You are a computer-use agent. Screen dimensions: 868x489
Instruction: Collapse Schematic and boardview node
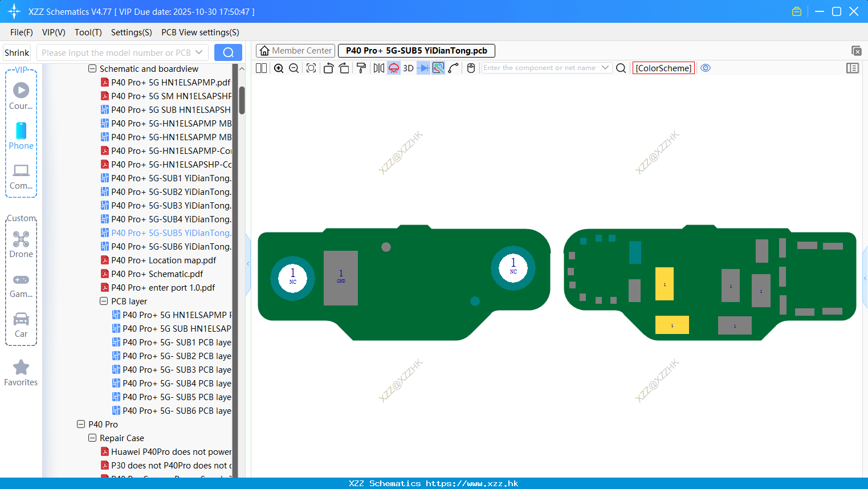click(92, 68)
